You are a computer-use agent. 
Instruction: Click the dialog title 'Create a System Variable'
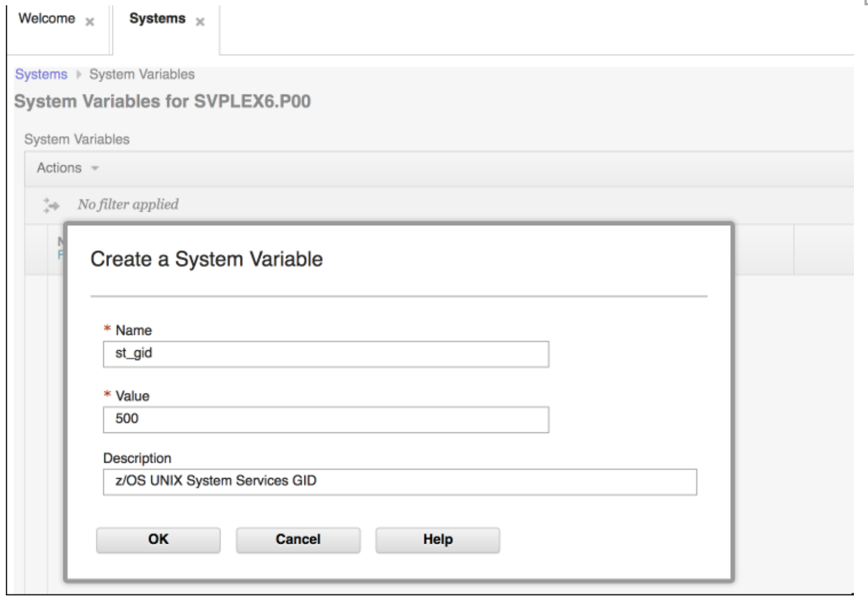[x=208, y=259]
